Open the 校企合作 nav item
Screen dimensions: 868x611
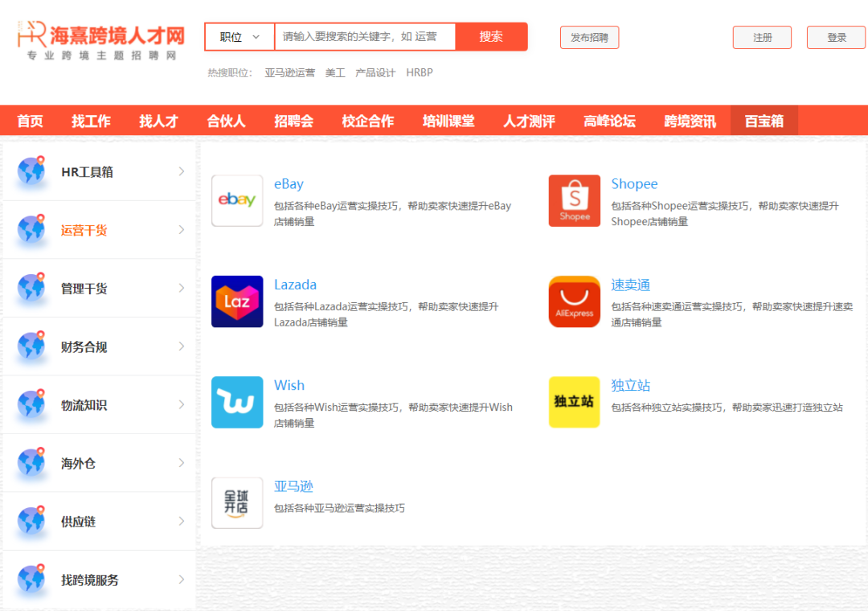[x=368, y=121]
